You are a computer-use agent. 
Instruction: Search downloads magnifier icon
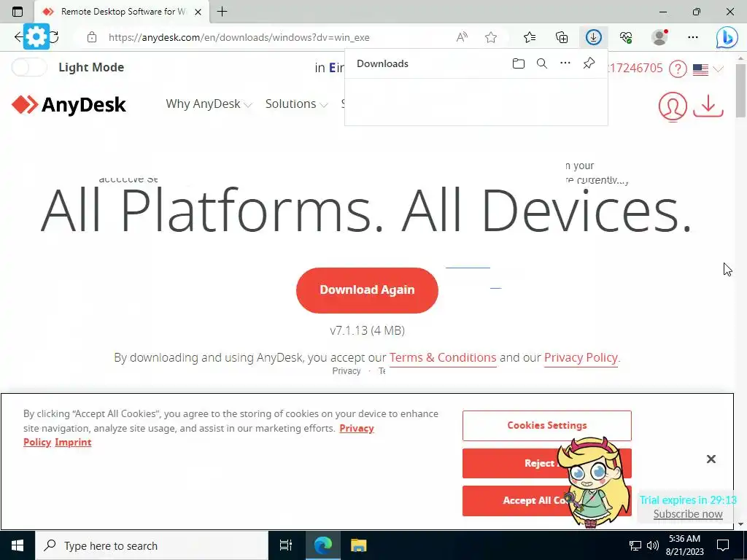pos(542,63)
